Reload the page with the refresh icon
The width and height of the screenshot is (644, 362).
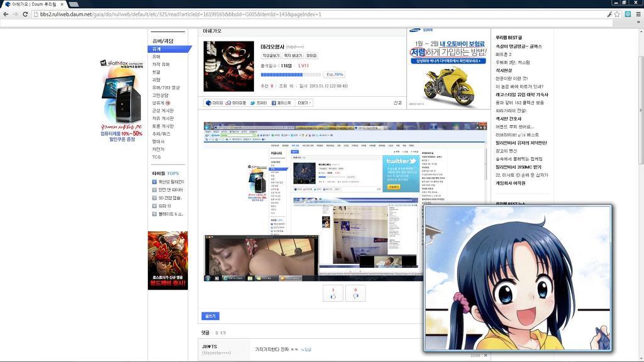pyautogui.click(x=25, y=14)
